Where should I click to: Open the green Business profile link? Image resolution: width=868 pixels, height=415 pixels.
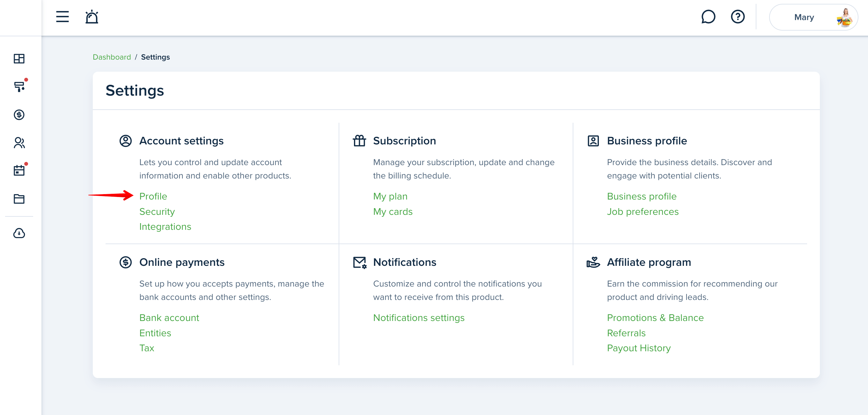(642, 196)
